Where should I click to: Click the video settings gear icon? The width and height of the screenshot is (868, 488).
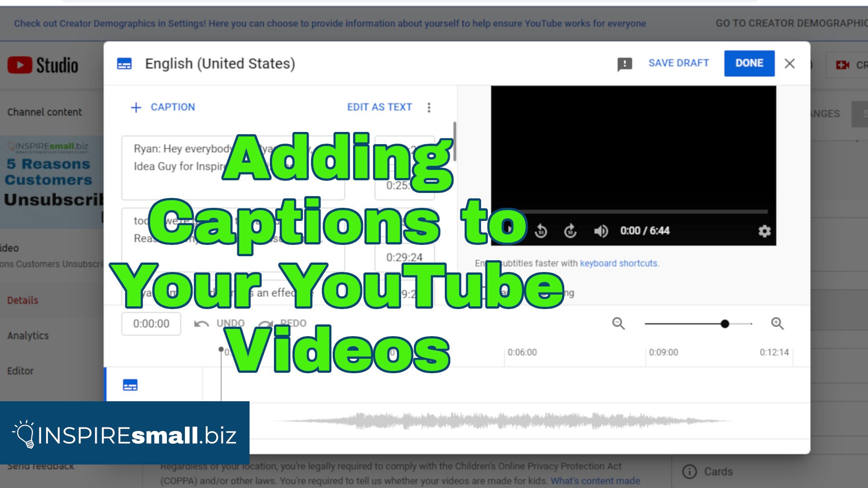pyautogui.click(x=764, y=231)
